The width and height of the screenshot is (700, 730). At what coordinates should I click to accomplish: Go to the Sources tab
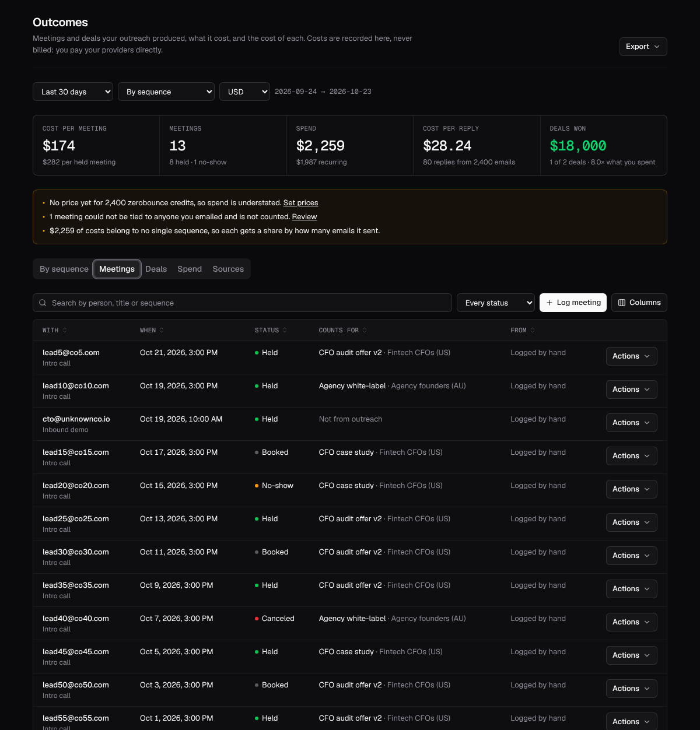(228, 269)
